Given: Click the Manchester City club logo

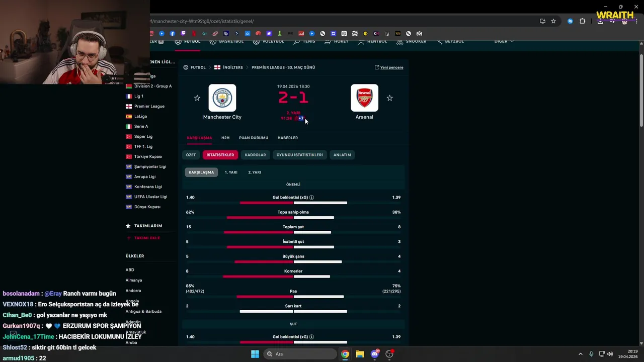Looking at the screenshot, I should click(222, 98).
